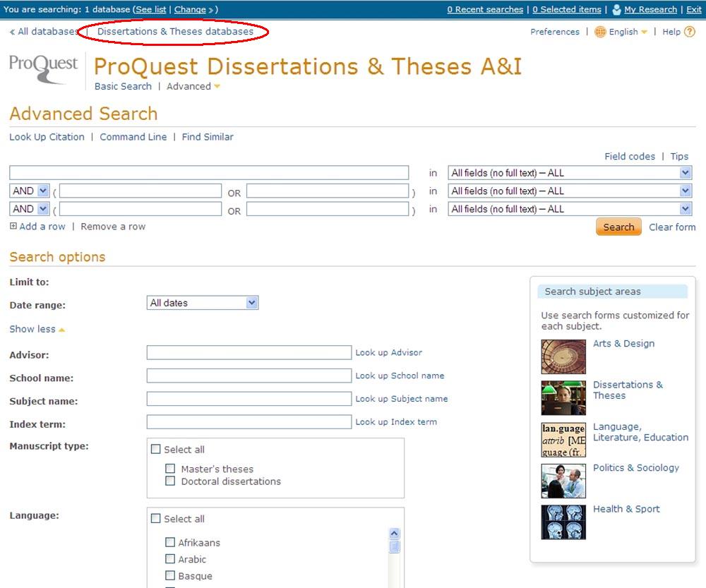Image resolution: width=706 pixels, height=588 pixels.
Task: Check the Arabic language checkbox
Action: (x=170, y=559)
